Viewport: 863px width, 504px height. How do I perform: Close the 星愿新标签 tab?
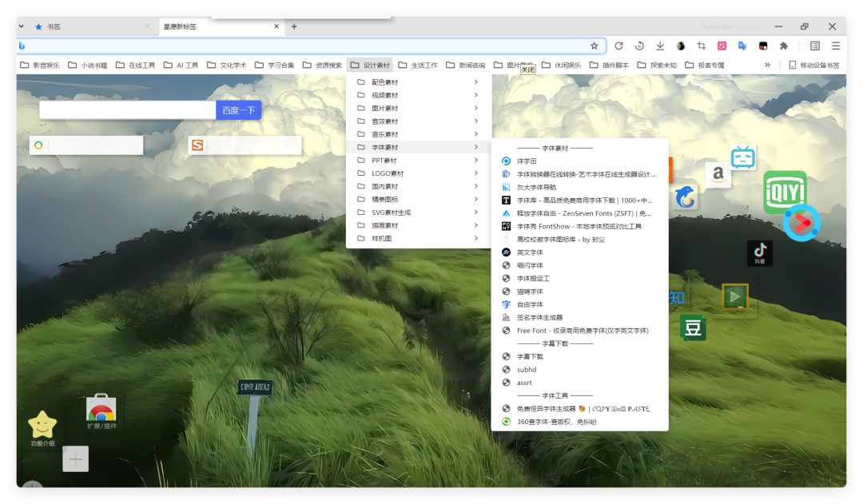pos(276,26)
